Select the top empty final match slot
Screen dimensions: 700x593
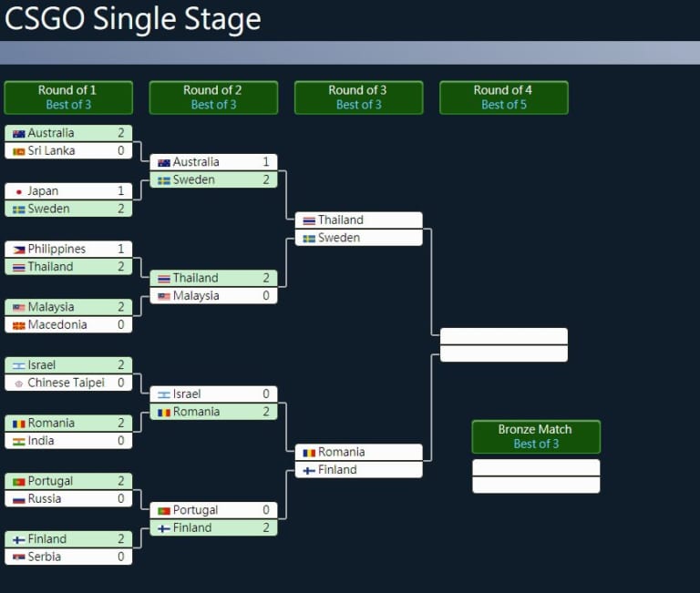pyautogui.click(x=503, y=336)
